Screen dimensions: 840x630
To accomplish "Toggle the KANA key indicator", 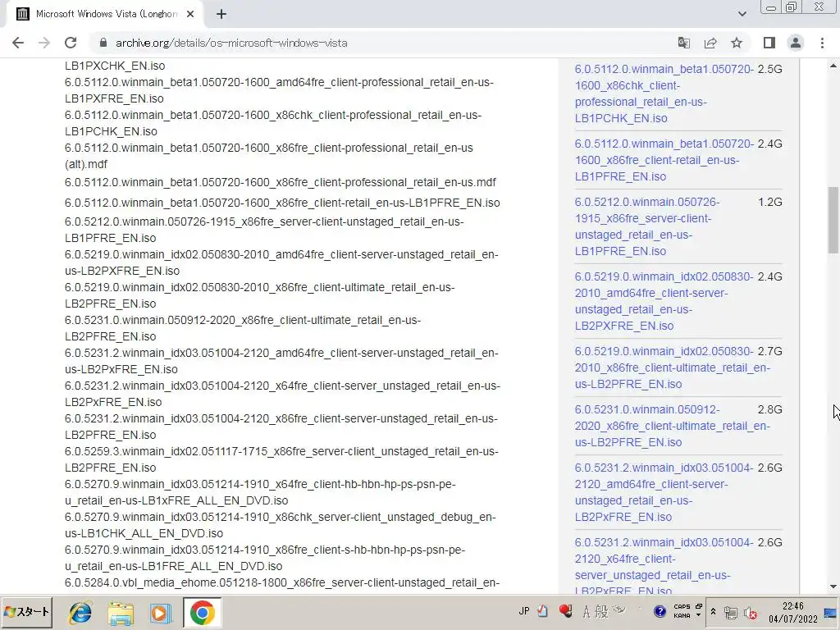I will coord(682,615).
